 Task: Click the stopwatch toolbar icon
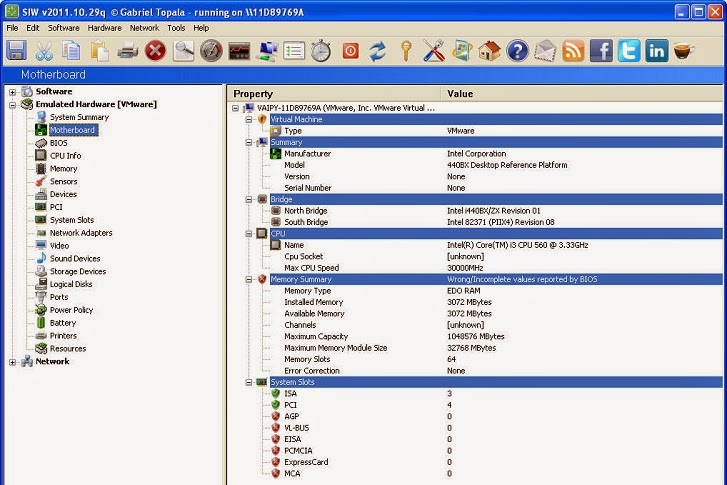coord(321,51)
